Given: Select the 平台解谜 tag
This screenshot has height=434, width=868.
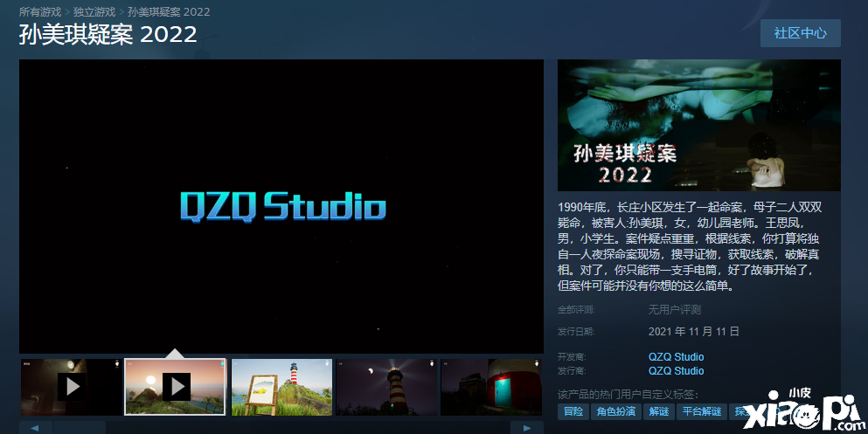Looking at the screenshot, I should (701, 411).
